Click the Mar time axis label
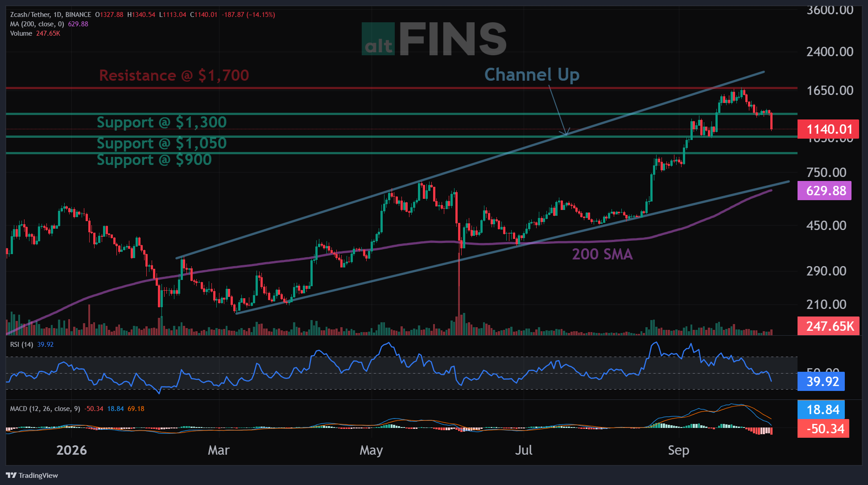The width and height of the screenshot is (868, 485). pos(219,450)
